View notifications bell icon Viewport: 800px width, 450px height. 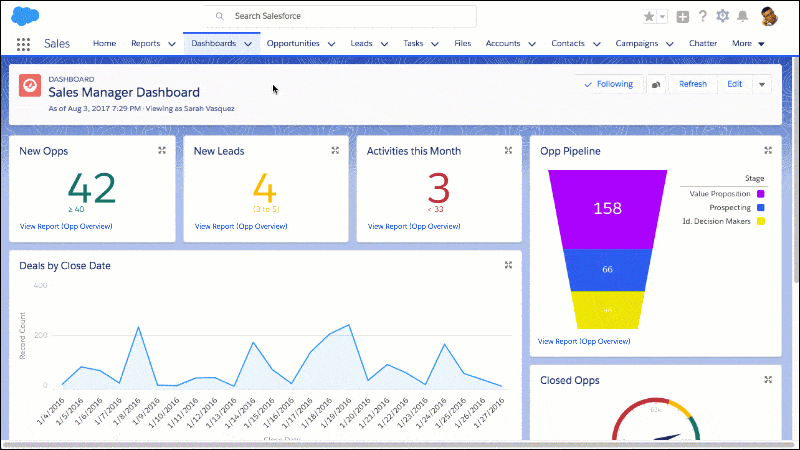point(743,16)
